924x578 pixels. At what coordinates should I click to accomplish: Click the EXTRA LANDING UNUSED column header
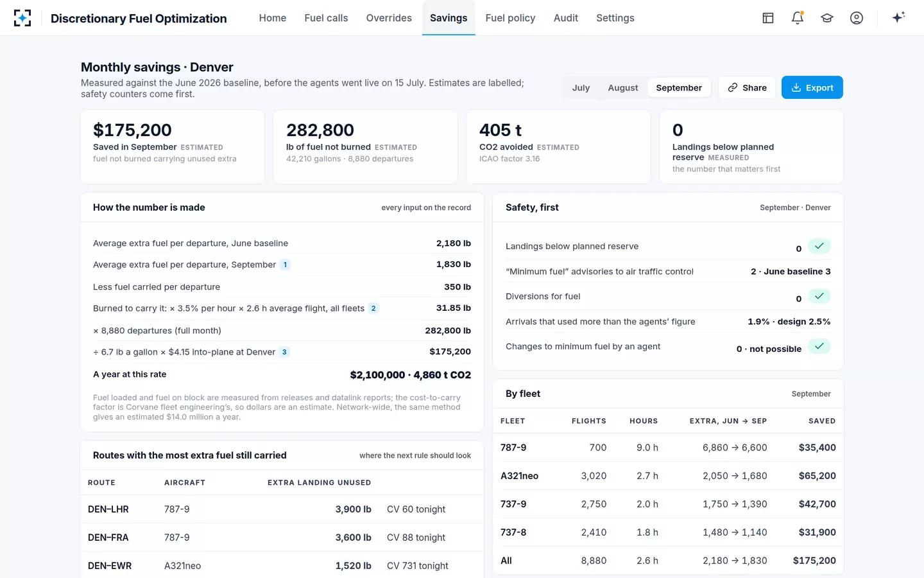[x=319, y=483]
